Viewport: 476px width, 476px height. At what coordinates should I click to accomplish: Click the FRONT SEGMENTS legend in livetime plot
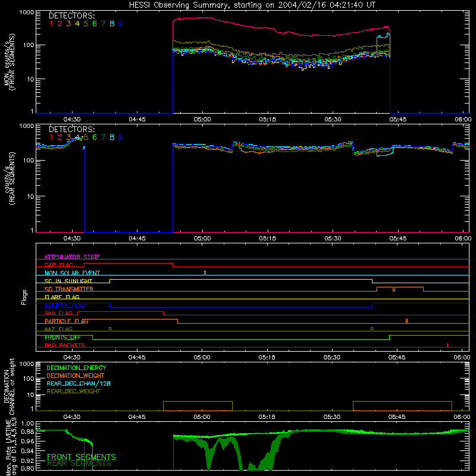(x=82, y=457)
